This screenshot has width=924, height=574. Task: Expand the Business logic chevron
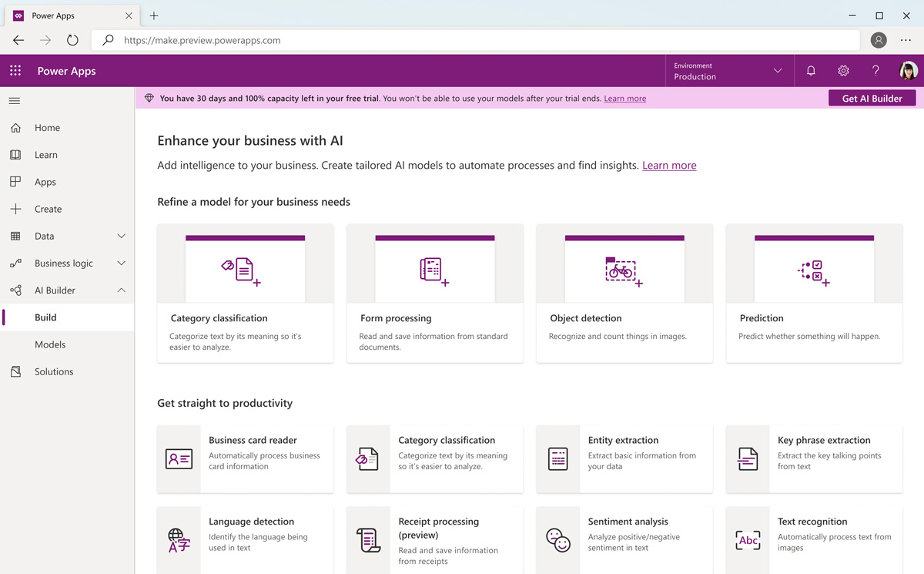pyautogui.click(x=121, y=264)
